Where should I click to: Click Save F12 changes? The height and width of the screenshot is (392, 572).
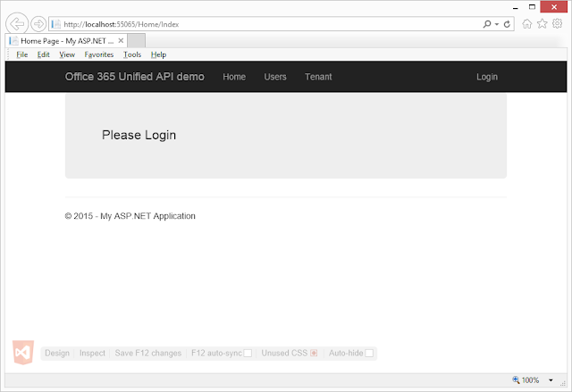click(148, 353)
